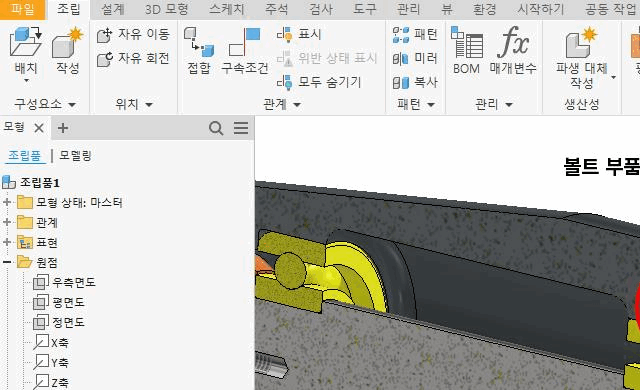Select the 조립품 browser view
This screenshot has width=640, height=390.
24,155
